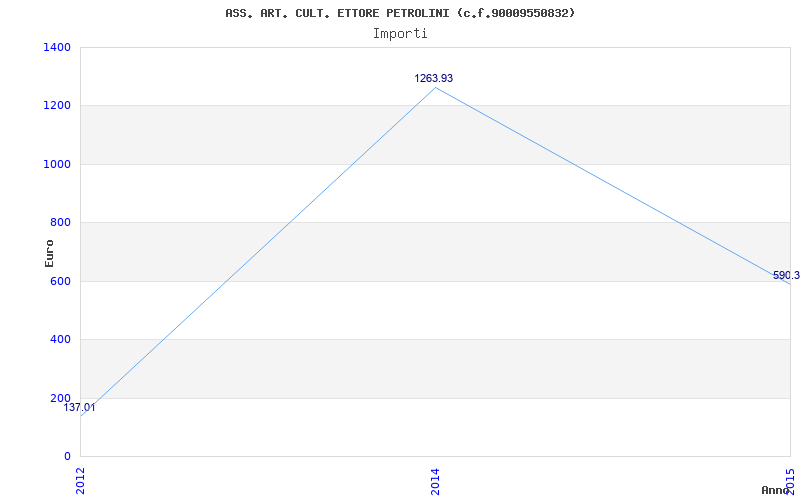Image resolution: width=800 pixels, height=500 pixels.
Task: Click the 1400 y-axis tick label
Action: click(x=57, y=47)
